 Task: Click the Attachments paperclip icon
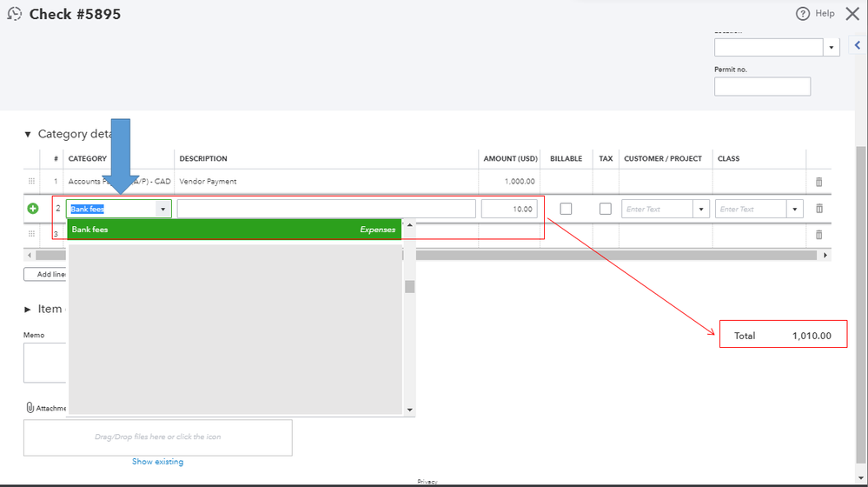[30, 408]
